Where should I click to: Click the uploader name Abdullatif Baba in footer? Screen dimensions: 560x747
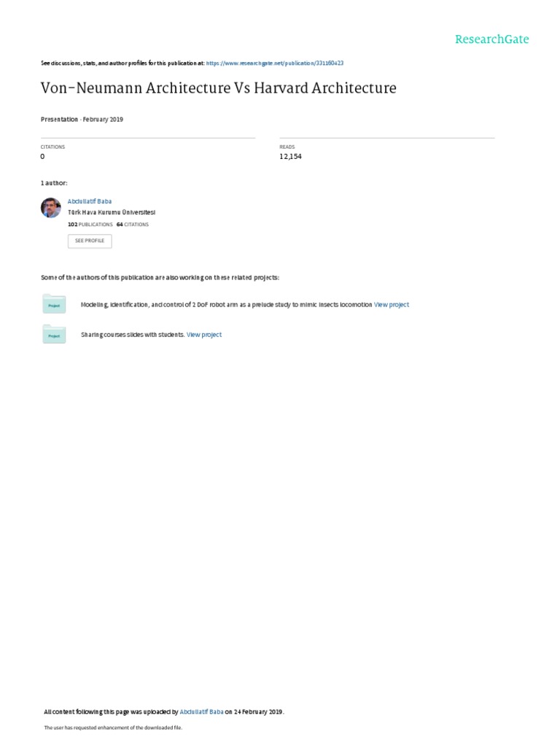coord(201,712)
